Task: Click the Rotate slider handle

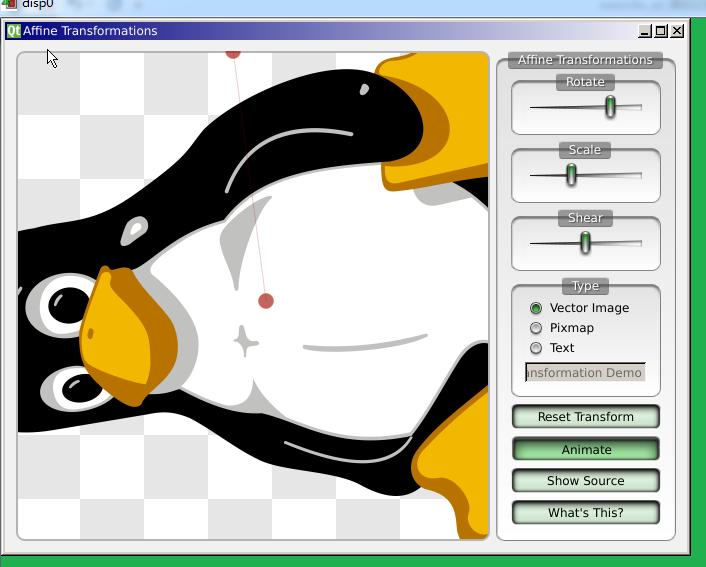Action: point(610,107)
